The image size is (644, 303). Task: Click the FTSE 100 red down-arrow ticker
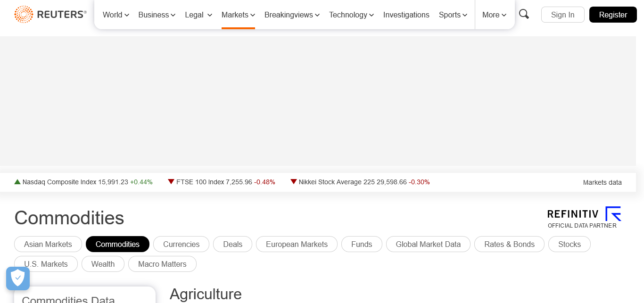point(171,182)
